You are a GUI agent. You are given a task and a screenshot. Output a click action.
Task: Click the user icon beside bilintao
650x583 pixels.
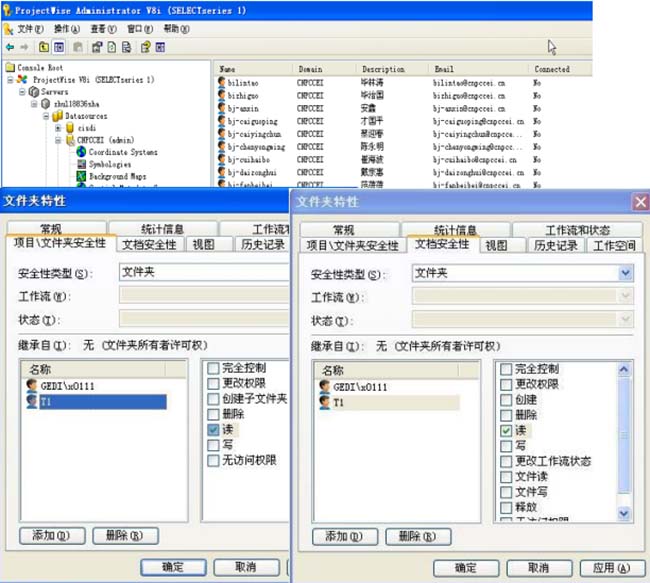click(222, 82)
